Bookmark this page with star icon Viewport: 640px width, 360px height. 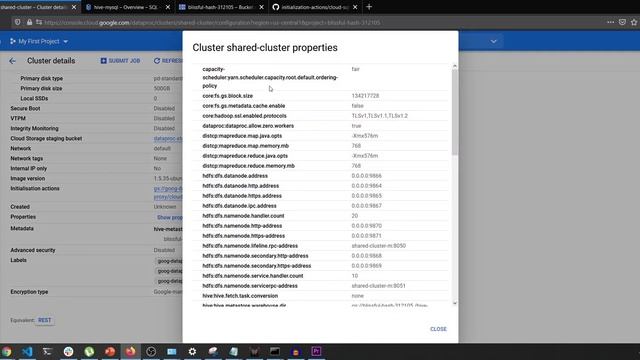point(634,22)
